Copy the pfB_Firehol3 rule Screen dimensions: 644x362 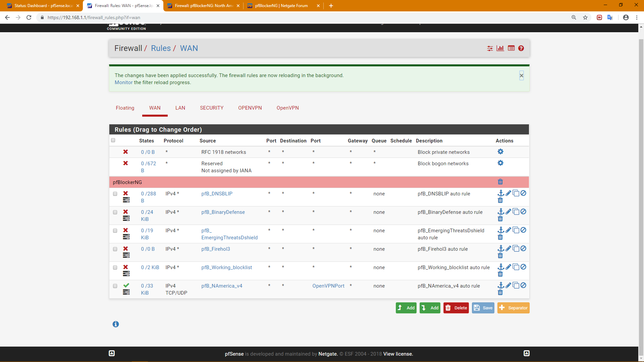516,248
